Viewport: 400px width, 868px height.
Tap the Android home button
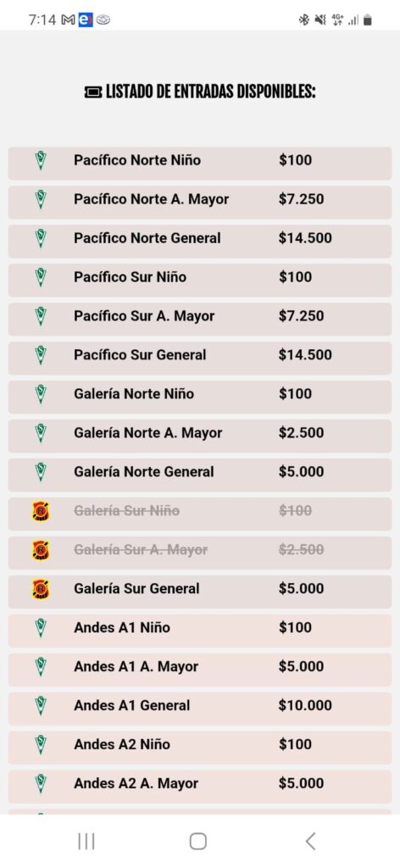[x=198, y=842]
